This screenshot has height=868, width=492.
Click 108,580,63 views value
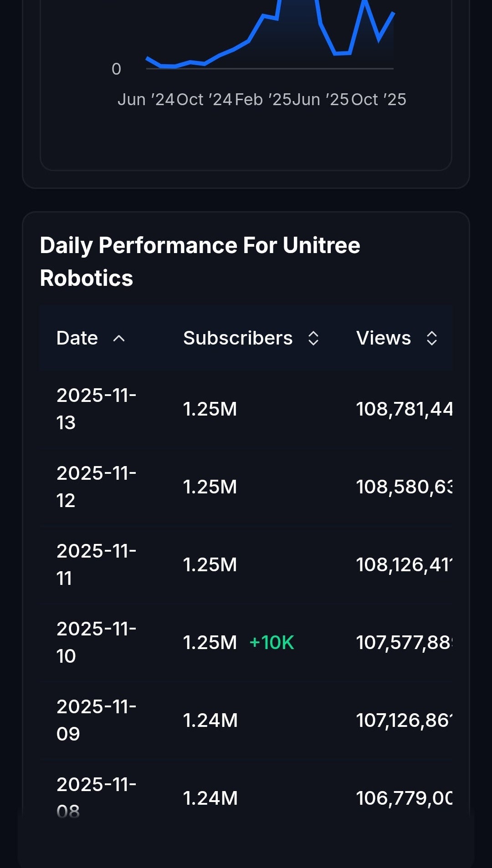pyautogui.click(x=404, y=487)
